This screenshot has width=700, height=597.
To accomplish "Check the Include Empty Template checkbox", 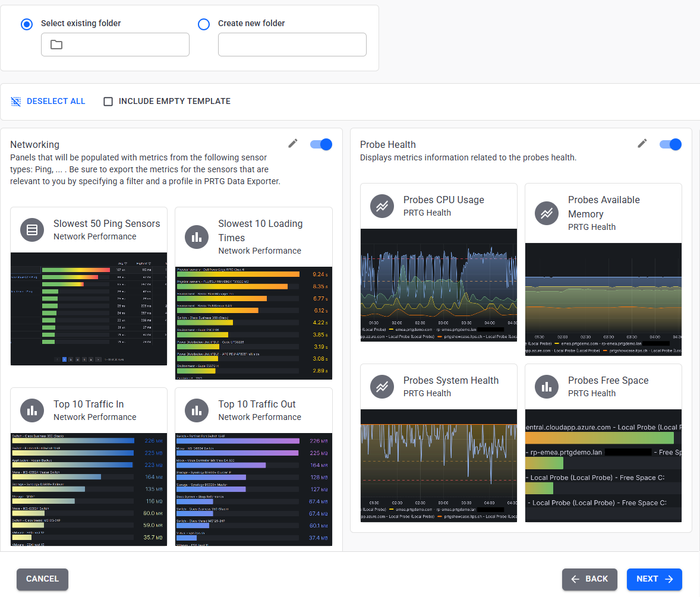I will pos(108,102).
